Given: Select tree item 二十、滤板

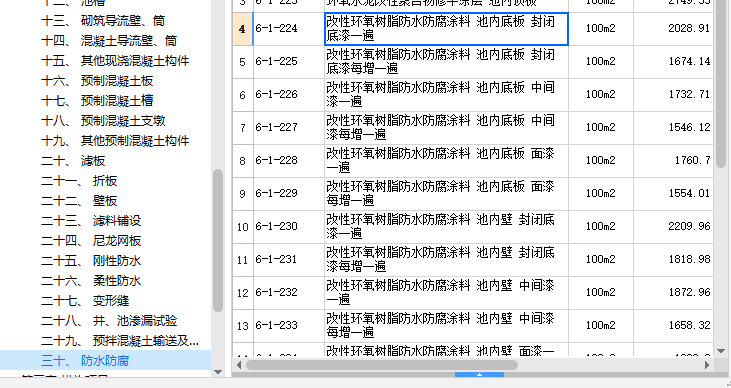Looking at the screenshot, I should (73, 161).
